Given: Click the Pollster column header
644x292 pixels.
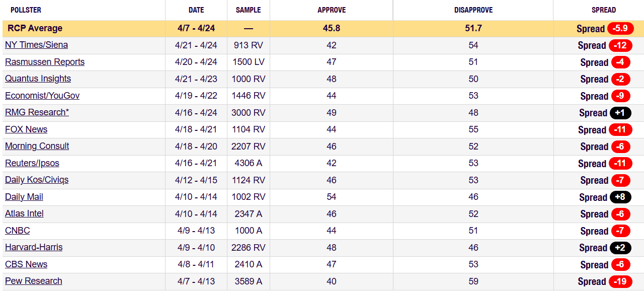Looking at the screenshot, I should tap(26, 10).
